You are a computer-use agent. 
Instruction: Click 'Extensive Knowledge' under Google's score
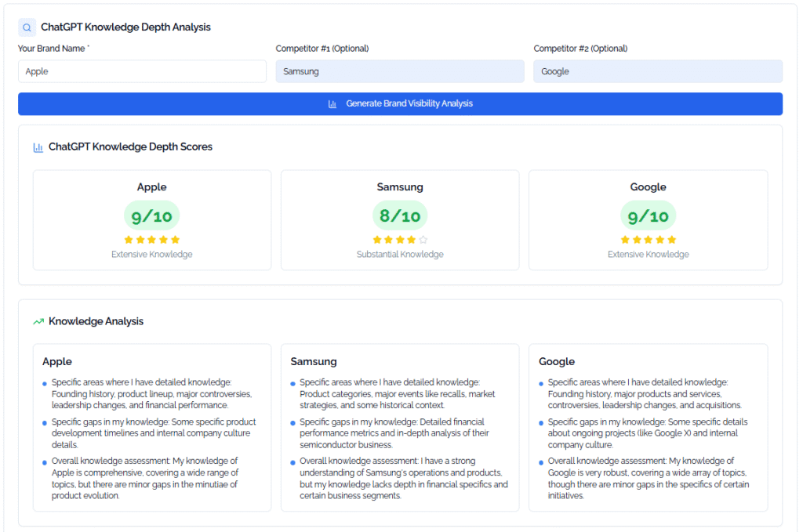click(649, 255)
